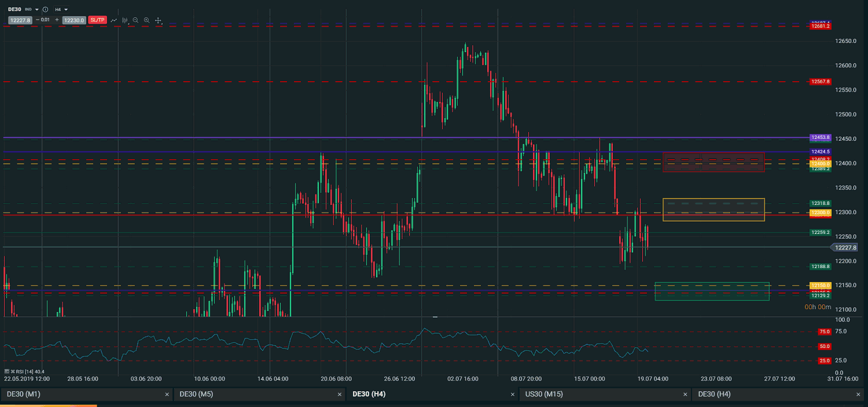
Task: Select the orange 12400.0 level label
Action: [x=821, y=164]
